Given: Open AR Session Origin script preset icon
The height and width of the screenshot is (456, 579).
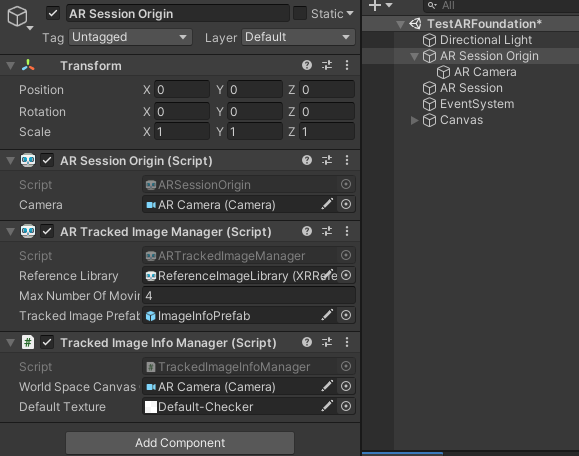Looking at the screenshot, I should click(327, 160).
